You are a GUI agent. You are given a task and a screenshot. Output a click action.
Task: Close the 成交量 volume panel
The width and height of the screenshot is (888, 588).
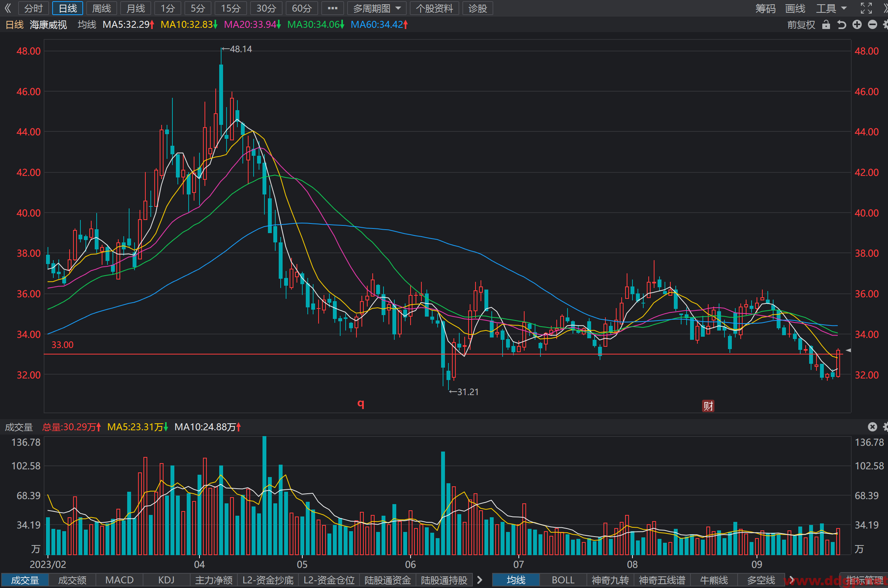coord(873,427)
